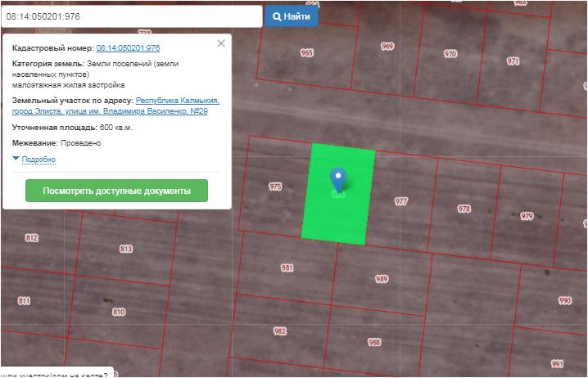Expand the Подробно details section

[38, 159]
